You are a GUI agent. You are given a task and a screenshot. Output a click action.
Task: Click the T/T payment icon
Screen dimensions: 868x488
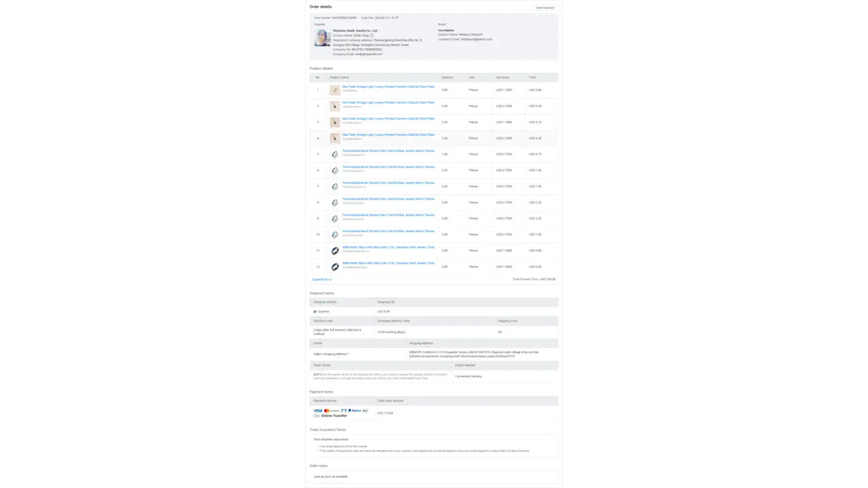344,411
